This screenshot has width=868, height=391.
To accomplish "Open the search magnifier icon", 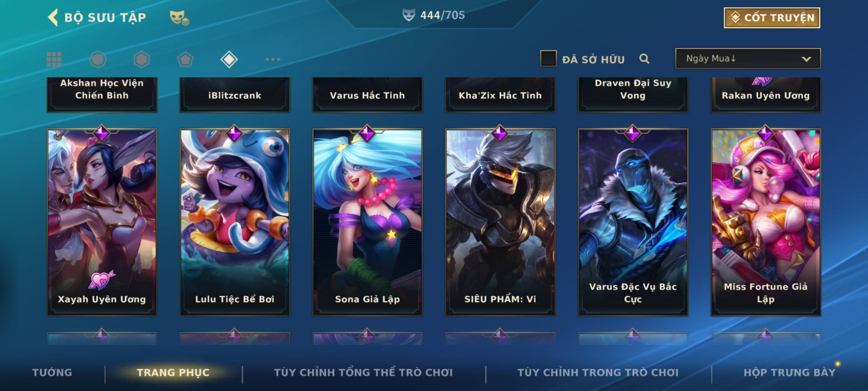I will coord(644,59).
